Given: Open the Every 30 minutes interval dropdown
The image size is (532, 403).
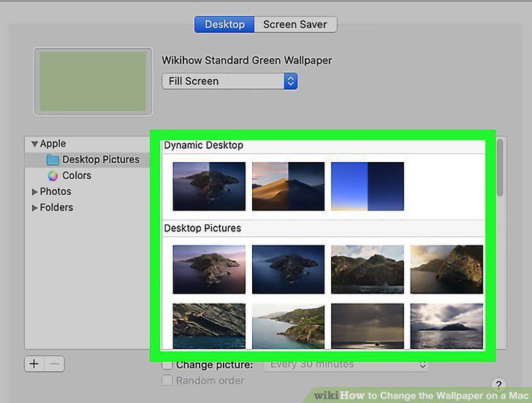Looking at the screenshot, I should [346, 365].
